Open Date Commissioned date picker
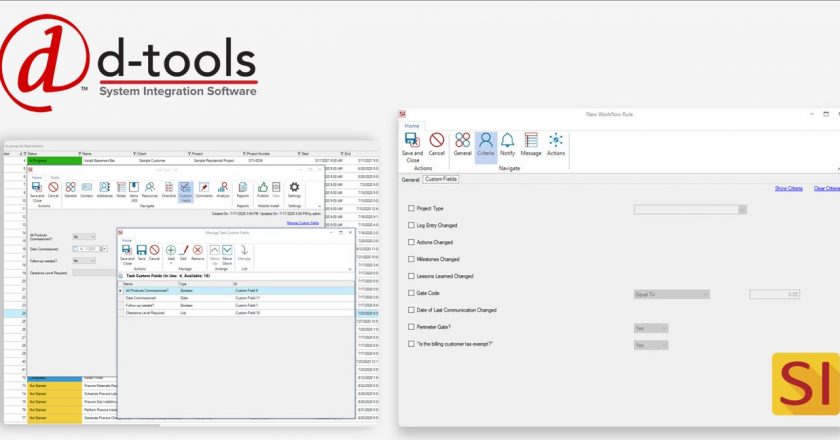 click(x=90, y=249)
